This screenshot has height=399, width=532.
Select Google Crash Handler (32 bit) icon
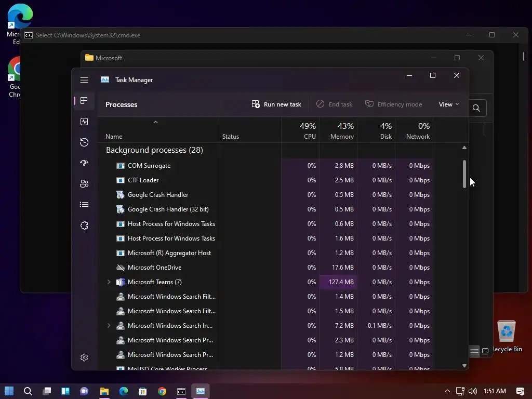tap(121, 209)
